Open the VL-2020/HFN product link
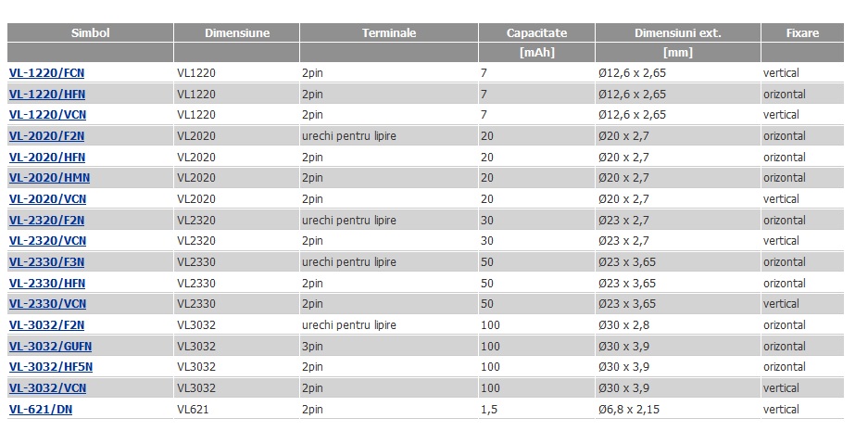 [x=47, y=158]
